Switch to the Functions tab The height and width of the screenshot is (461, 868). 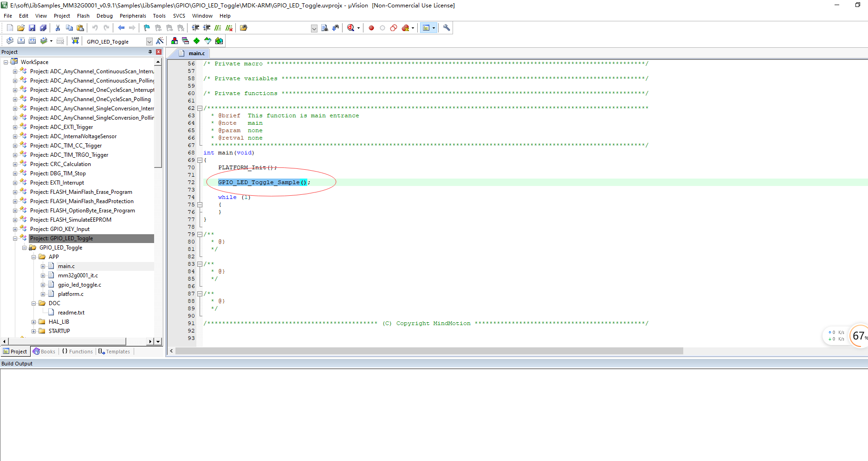point(78,352)
